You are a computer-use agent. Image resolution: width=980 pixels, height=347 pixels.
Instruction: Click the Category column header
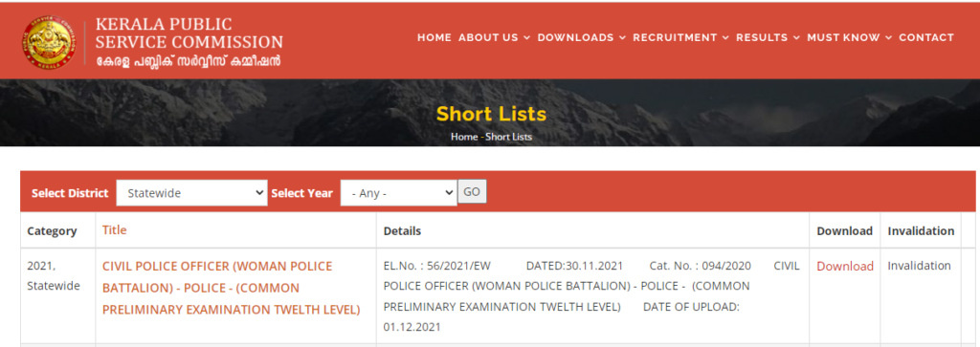[52, 231]
